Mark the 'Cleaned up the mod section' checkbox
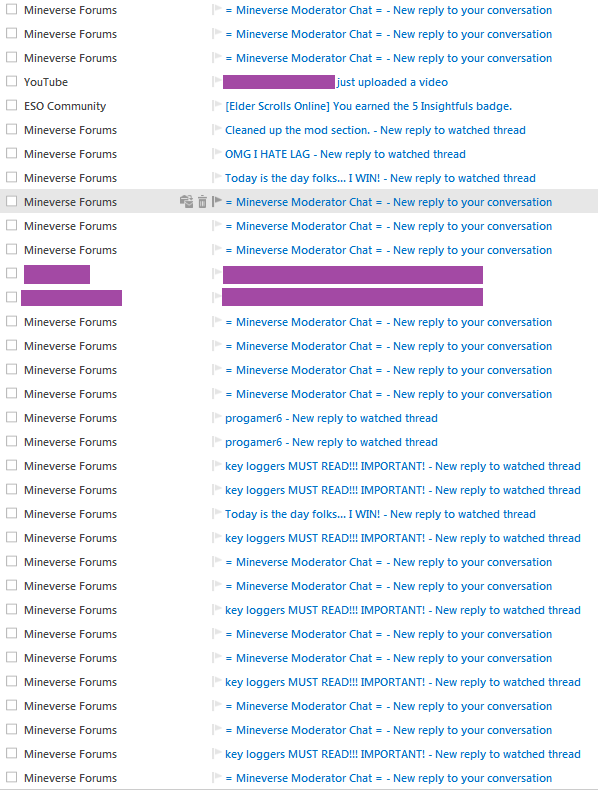 coord(11,129)
